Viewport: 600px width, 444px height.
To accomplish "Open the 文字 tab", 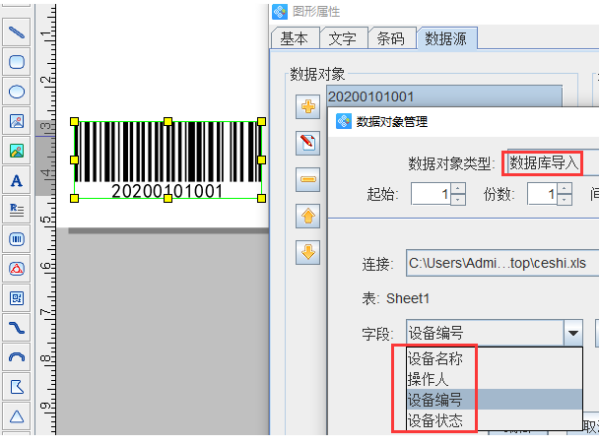I will click(343, 38).
